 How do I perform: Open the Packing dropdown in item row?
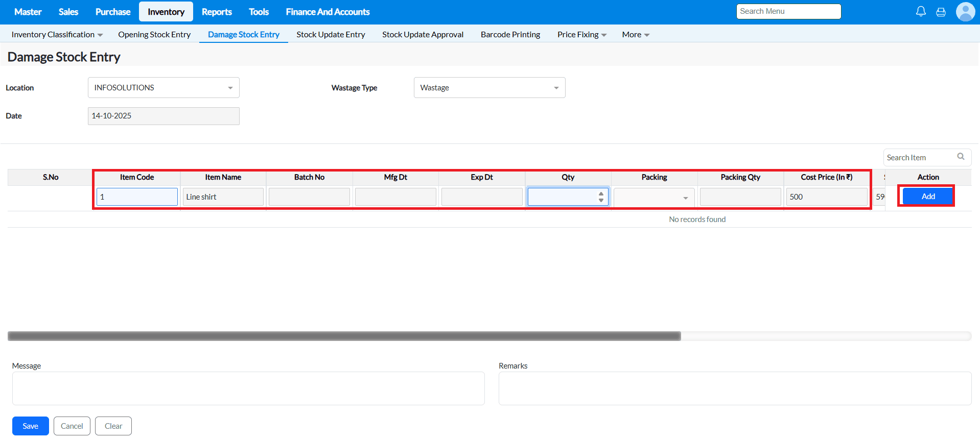click(x=654, y=198)
